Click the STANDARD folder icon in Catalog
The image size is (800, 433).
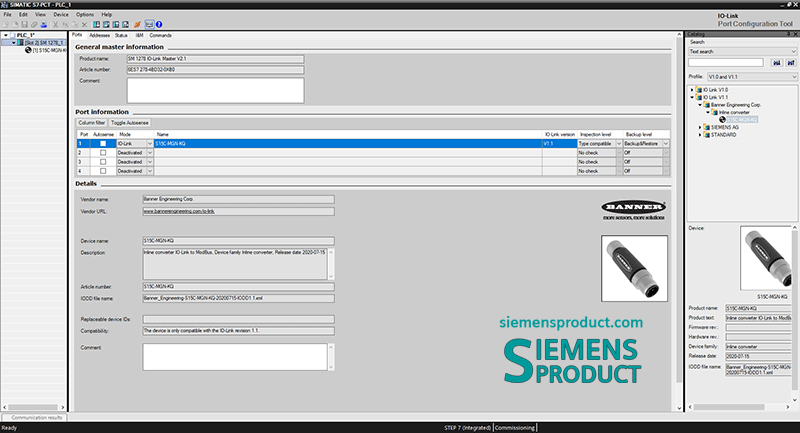tap(707, 135)
